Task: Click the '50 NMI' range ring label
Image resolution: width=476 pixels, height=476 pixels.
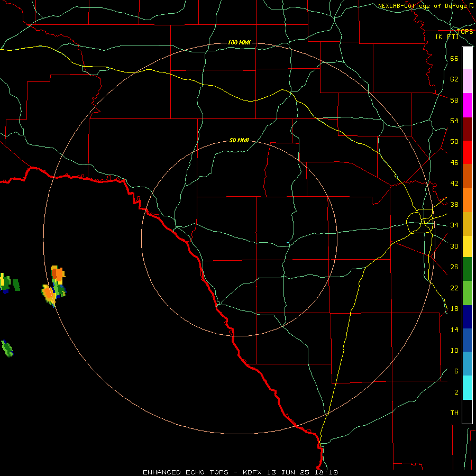Action: coord(239,140)
